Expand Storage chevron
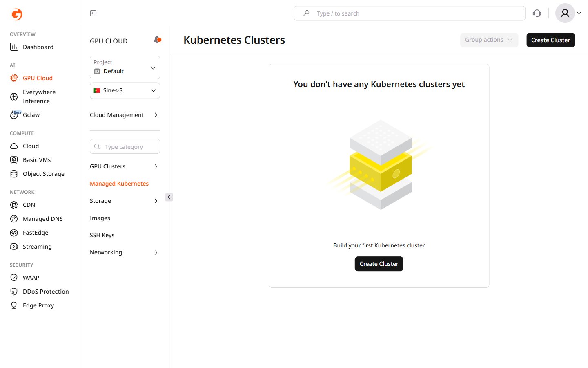 [156, 201]
